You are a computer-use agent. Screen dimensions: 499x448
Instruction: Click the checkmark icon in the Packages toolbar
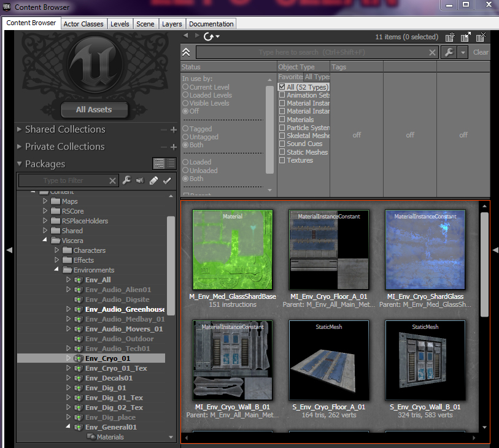pos(167,180)
